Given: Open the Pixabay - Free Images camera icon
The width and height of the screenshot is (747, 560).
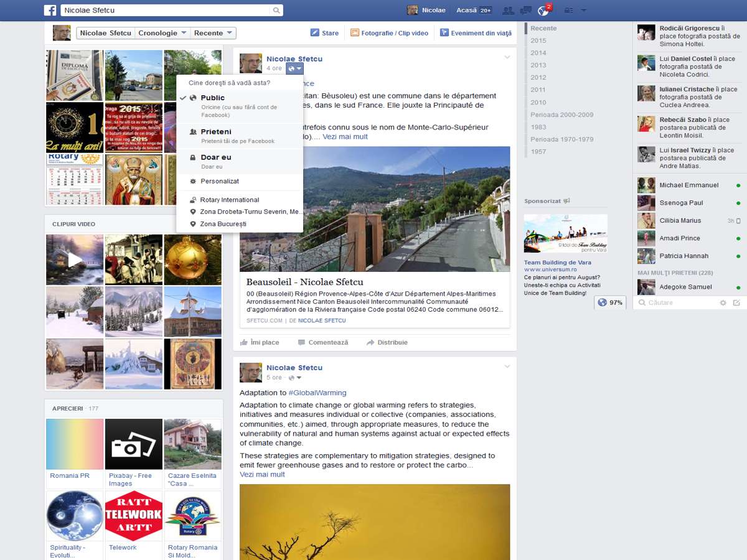Looking at the screenshot, I should pyautogui.click(x=134, y=444).
